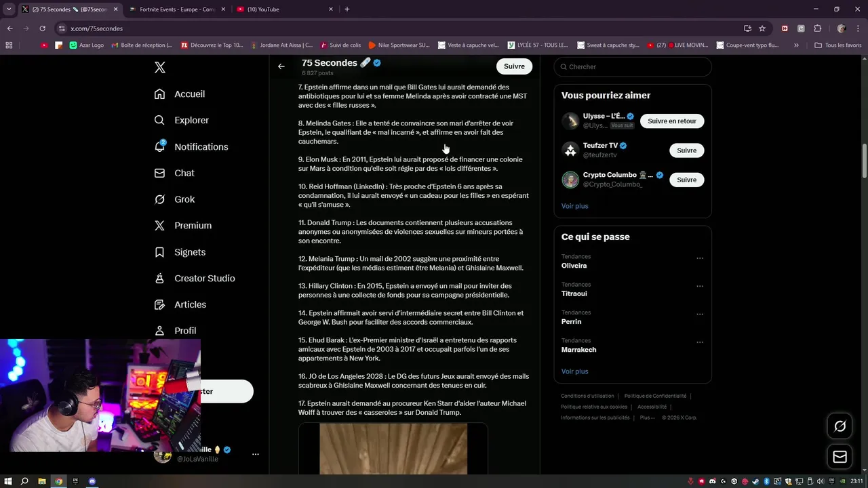Open Suivi de colis bookmark
This screenshot has width=868, height=488.
[340, 45]
